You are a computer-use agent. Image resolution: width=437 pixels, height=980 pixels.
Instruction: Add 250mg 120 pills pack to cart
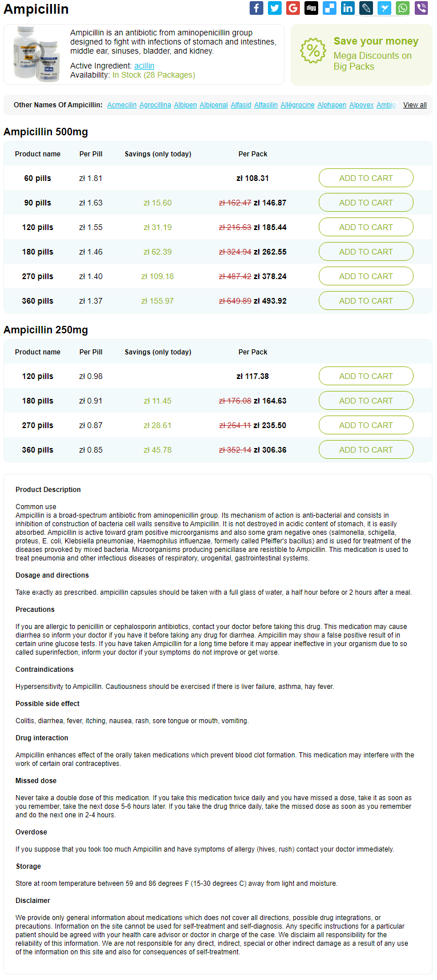point(366,376)
